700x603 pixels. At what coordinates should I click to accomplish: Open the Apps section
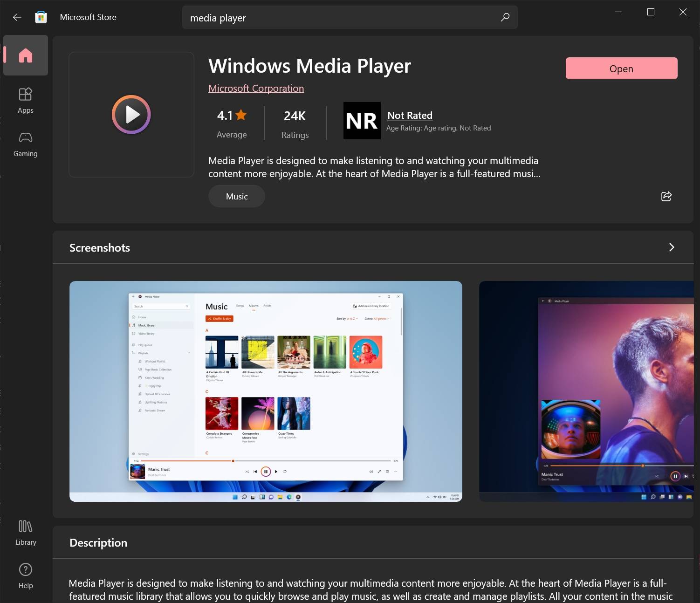(x=26, y=99)
